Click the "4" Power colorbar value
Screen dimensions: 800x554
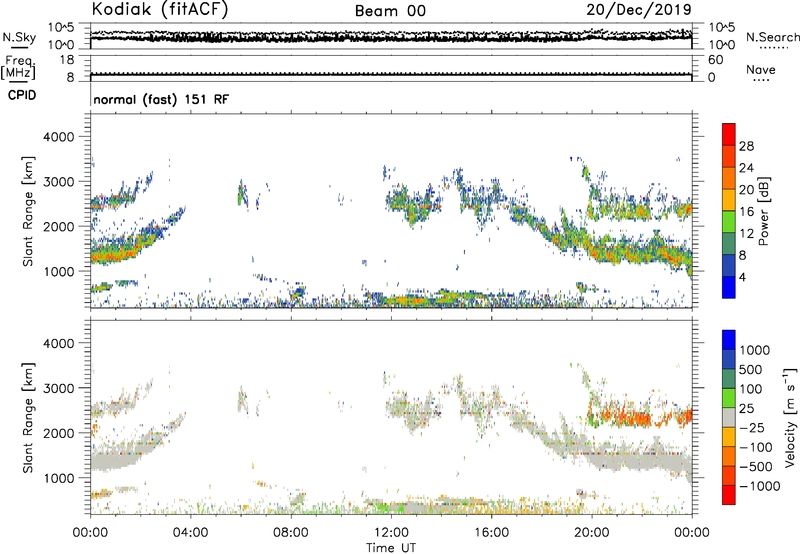(x=742, y=277)
